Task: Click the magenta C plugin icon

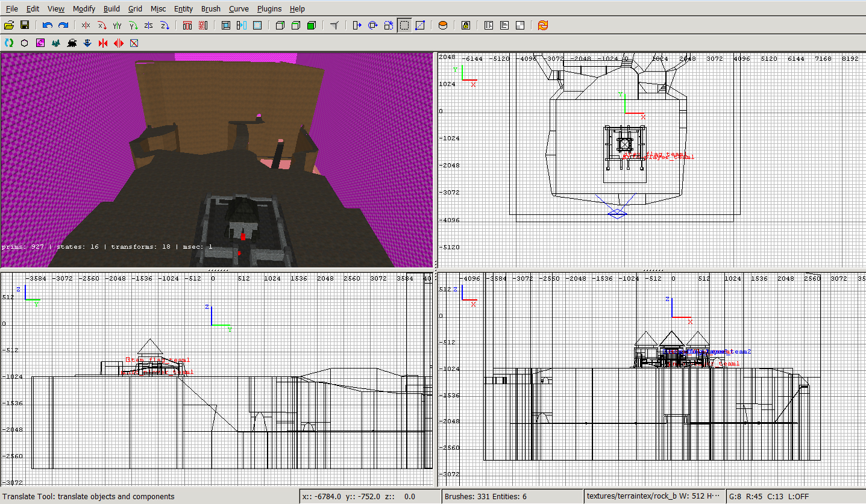Action: click(x=40, y=43)
